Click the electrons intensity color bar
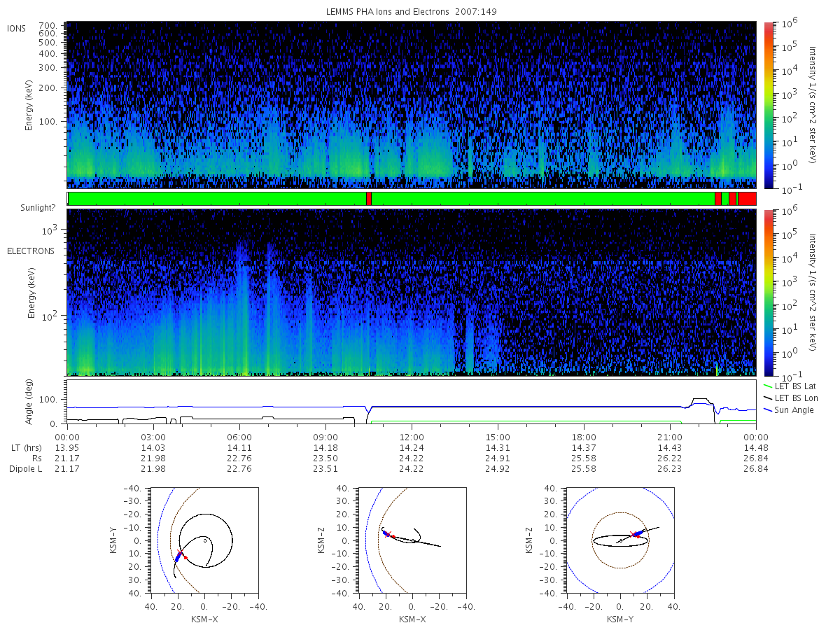The height and width of the screenshot is (630, 840). tap(768, 293)
